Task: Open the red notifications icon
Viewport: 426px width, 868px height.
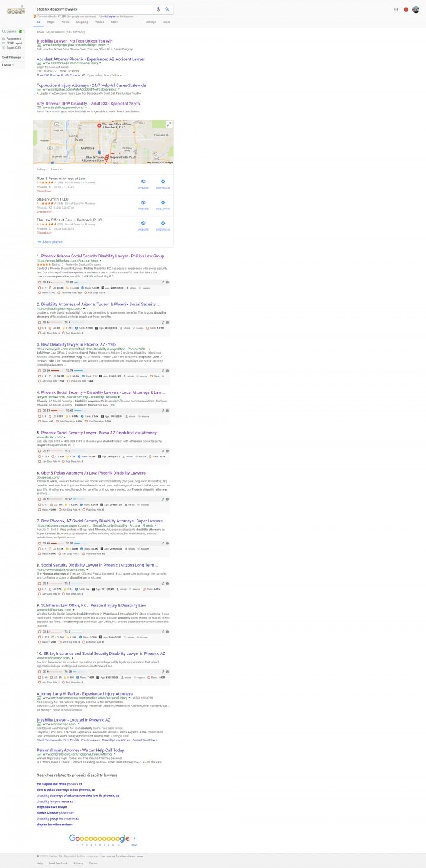Action: pos(406,9)
